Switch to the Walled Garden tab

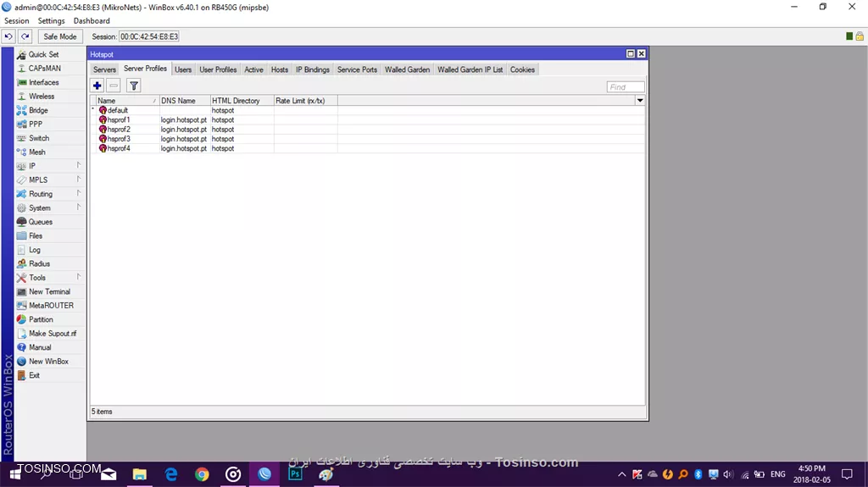pyautogui.click(x=408, y=69)
